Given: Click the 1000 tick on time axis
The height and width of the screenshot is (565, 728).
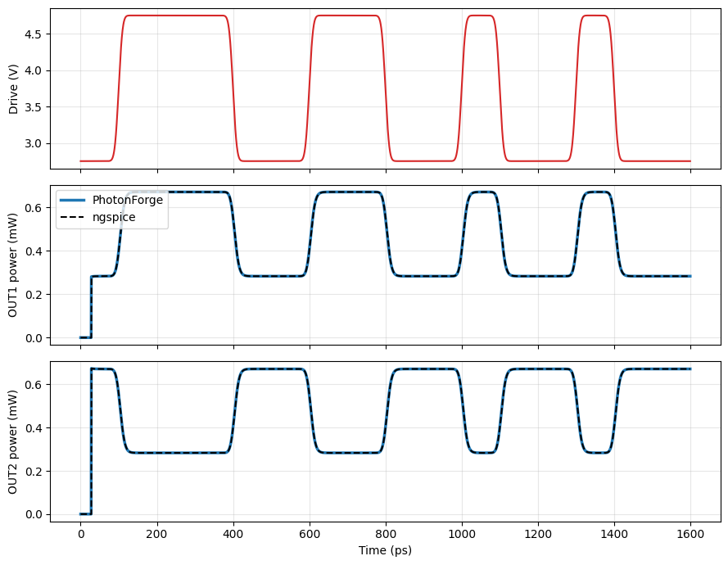Looking at the screenshot, I should [462, 535].
